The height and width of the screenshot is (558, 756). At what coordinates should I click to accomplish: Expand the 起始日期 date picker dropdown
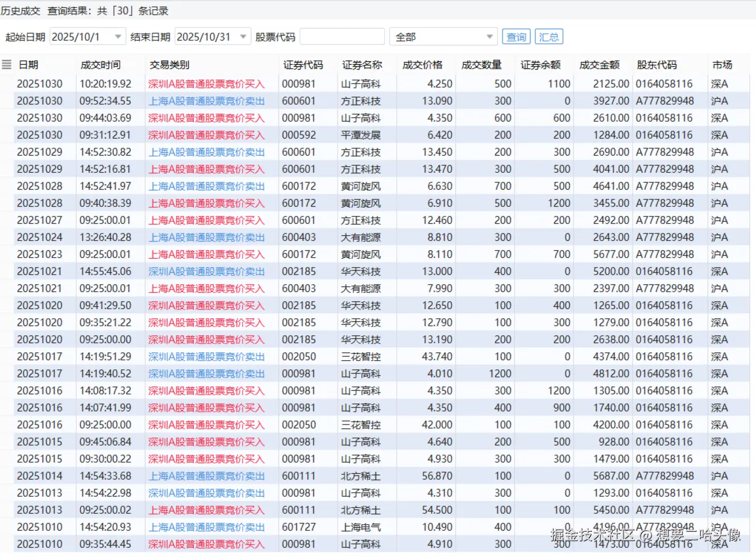tap(118, 36)
